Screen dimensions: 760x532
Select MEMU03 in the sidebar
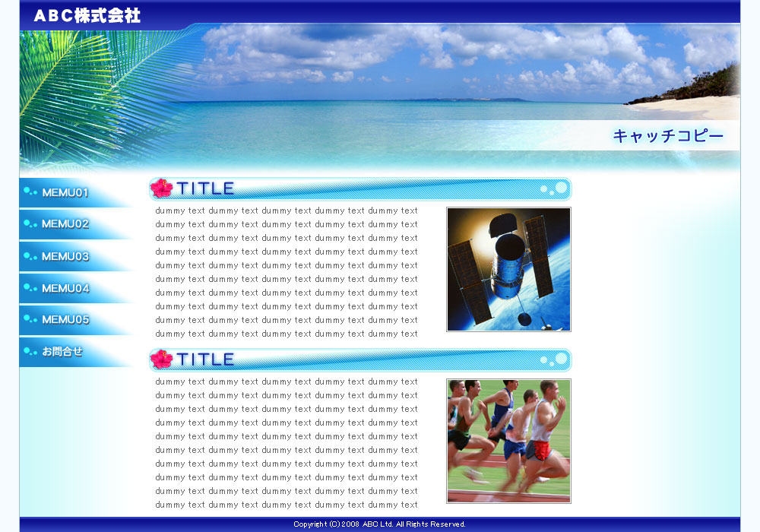(76, 256)
